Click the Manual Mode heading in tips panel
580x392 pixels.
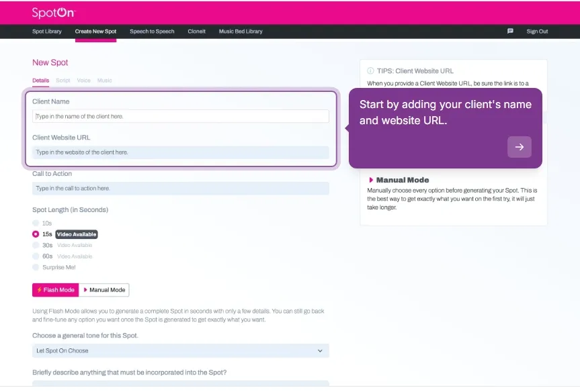[x=403, y=180]
